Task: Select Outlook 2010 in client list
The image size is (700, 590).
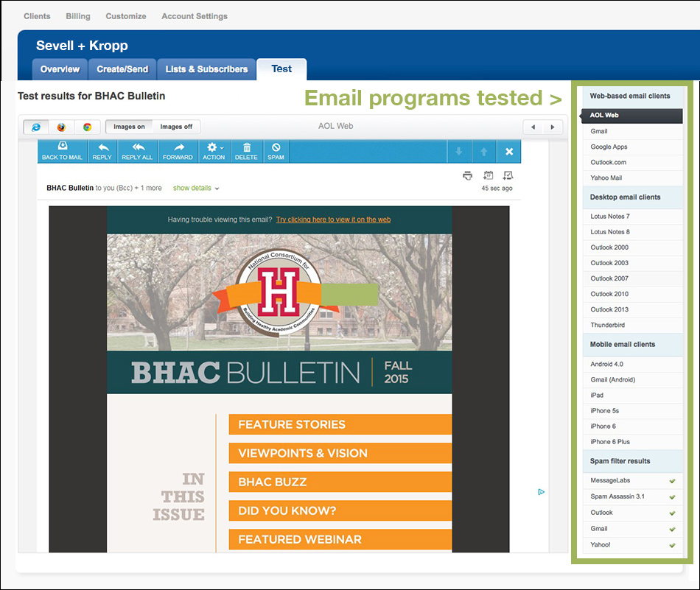Action: tap(633, 294)
